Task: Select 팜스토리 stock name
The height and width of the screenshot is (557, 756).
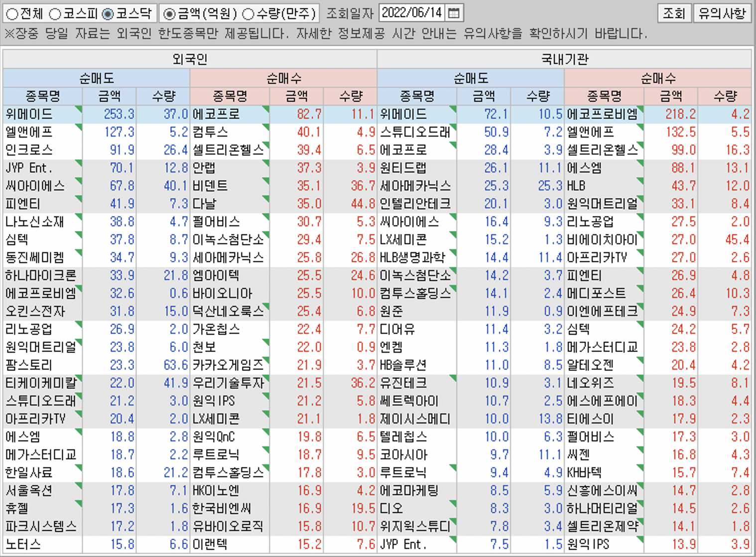Action: click(29, 365)
